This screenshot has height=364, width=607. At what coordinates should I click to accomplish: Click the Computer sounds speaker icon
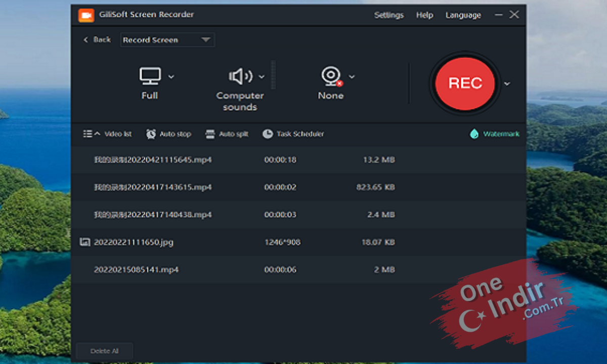pyautogui.click(x=241, y=76)
